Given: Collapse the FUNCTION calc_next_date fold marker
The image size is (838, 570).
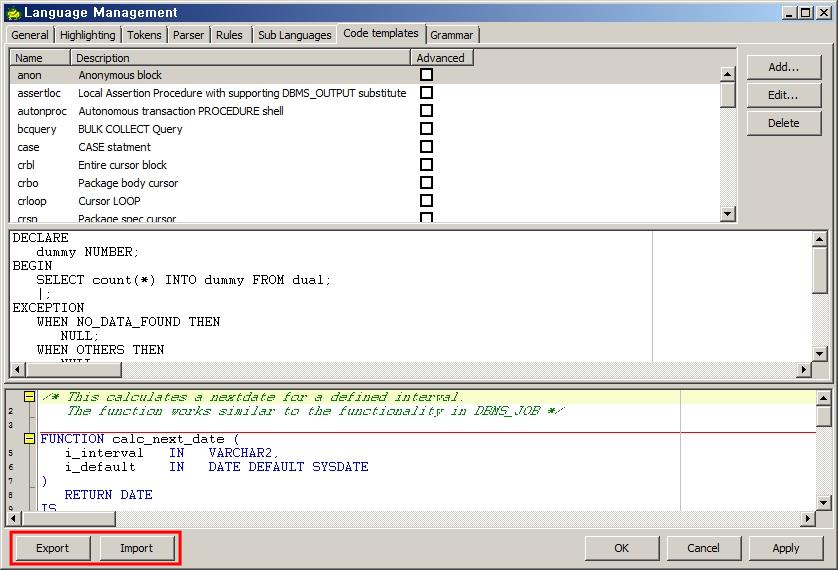Looking at the screenshot, I should pyautogui.click(x=30, y=439).
